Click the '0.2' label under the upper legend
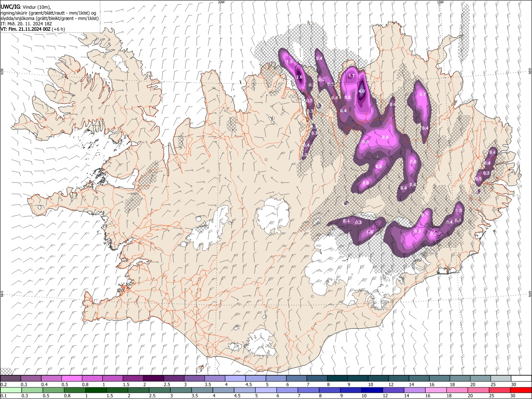The height and width of the screenshot is (399, 532). 3,384
